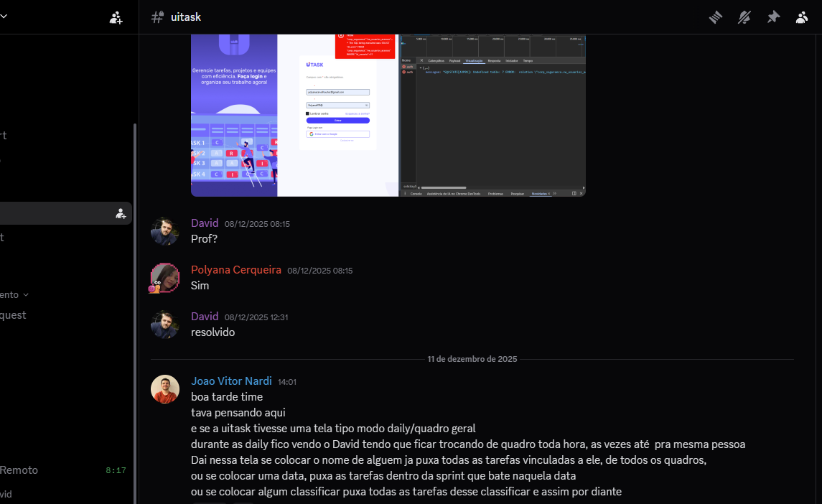This screenshot has width=822, height=504.
Task: Click David's name on 'resolvido' message
Action: pyautogui.click(x=204, y=316)
